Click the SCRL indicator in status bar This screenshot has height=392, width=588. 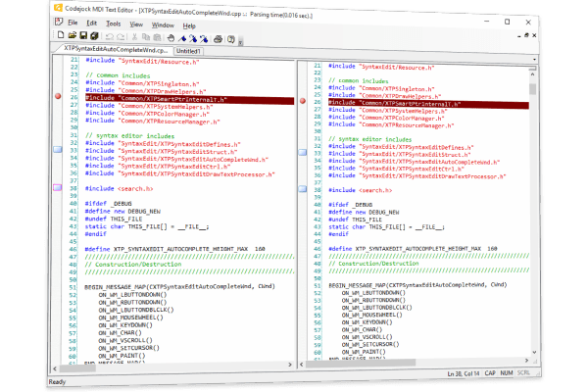coord(523,372)
